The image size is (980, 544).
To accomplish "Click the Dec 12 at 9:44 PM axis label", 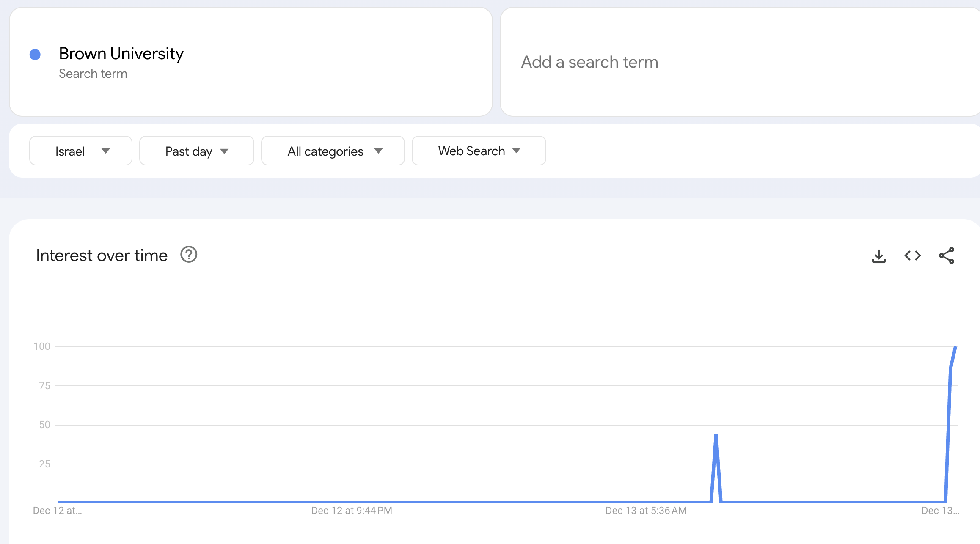I will pos(351,511).
